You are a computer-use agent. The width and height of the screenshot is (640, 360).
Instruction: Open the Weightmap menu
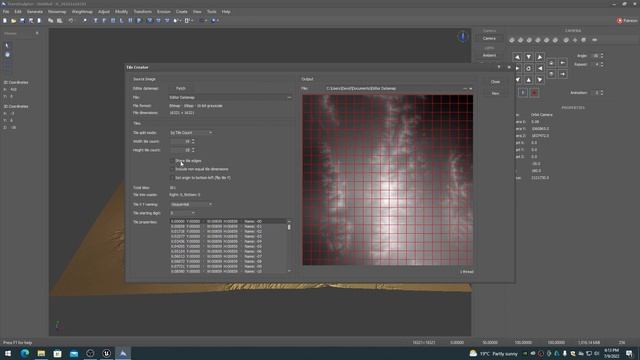pyautogui.click(x=82, y=12)
